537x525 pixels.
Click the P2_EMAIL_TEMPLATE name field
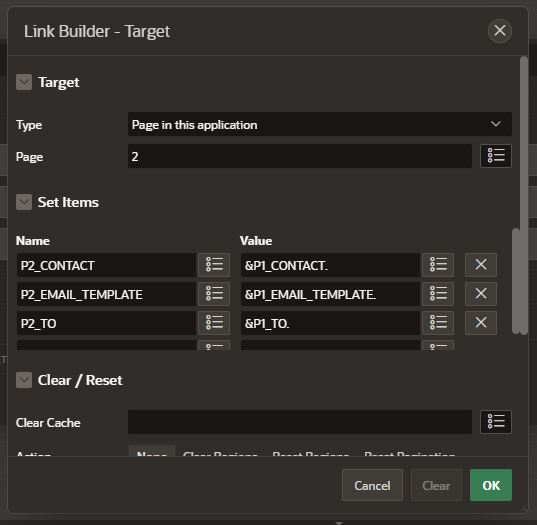click(106, 294)
